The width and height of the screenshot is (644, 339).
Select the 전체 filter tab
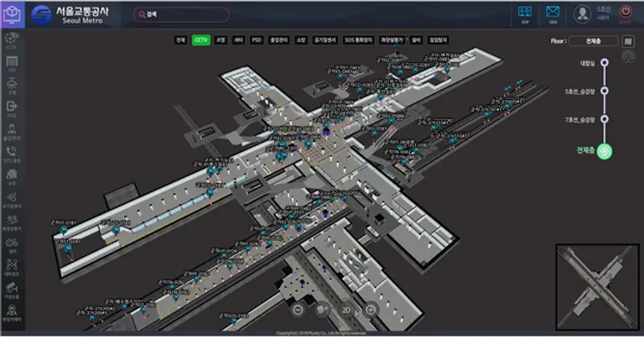180,39
